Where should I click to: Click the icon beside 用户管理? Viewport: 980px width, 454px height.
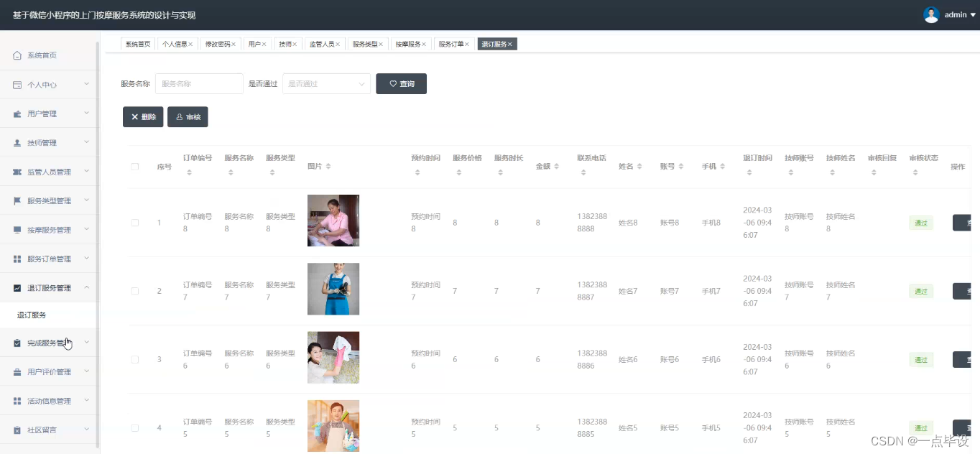(17, 114)
